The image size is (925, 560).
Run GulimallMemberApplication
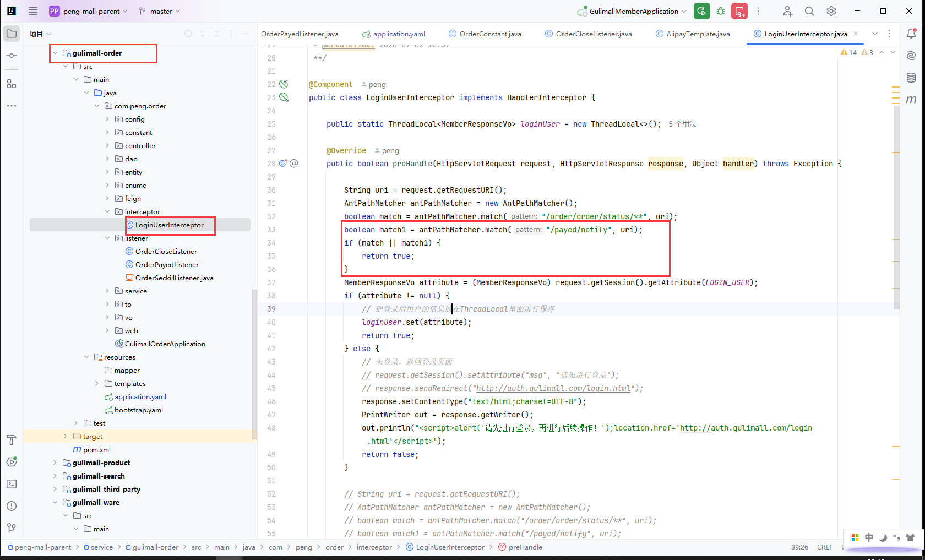tap(701, 11)
